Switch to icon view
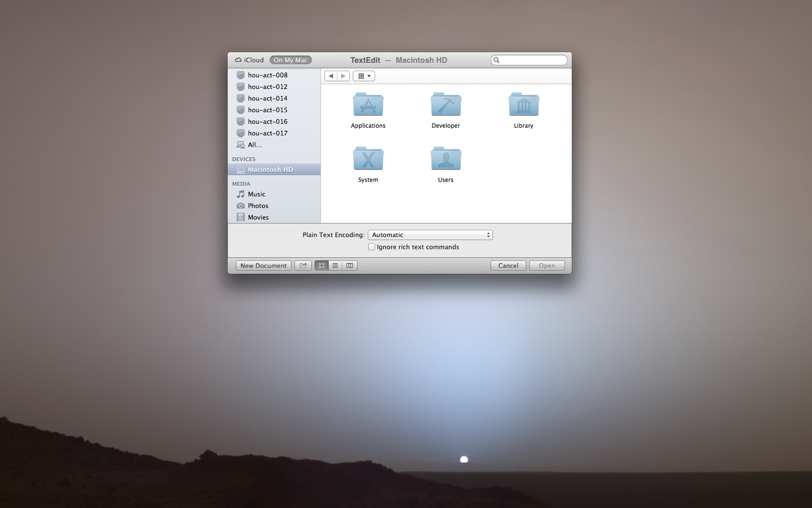Screen dimensions: 812x508 click(321, 266)
